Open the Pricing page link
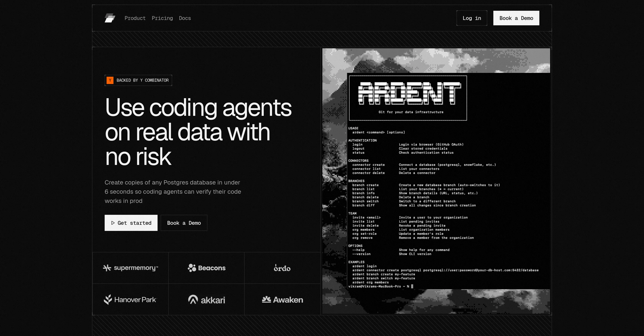The height and width of the screenshot is (336, 644). pos(162,18)
